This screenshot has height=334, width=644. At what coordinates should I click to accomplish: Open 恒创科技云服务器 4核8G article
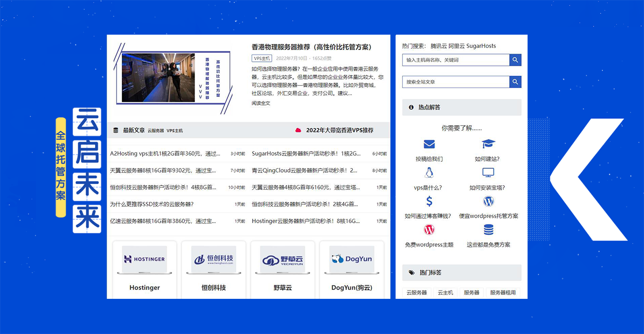click(x=163, y=187)
